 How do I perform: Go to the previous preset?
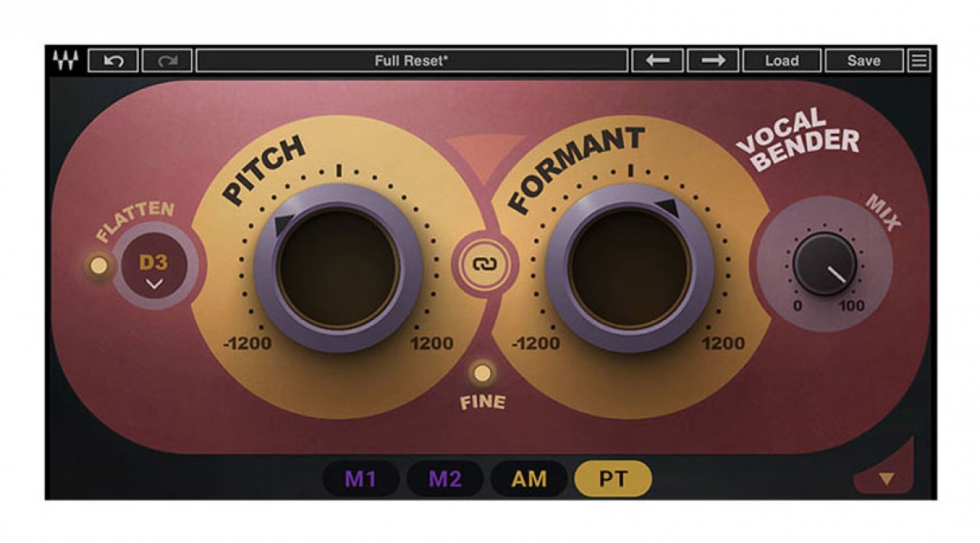pyautogui.click(x=657, y=61)
